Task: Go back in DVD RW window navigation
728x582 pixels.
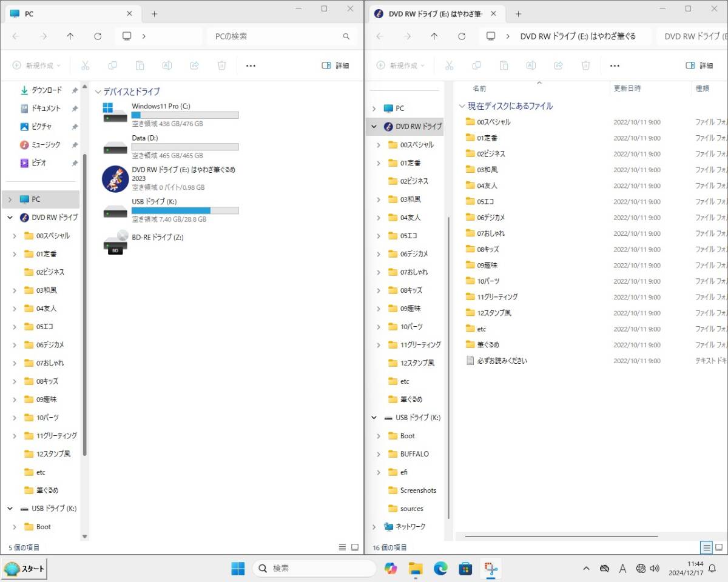Action: point(380,36)
